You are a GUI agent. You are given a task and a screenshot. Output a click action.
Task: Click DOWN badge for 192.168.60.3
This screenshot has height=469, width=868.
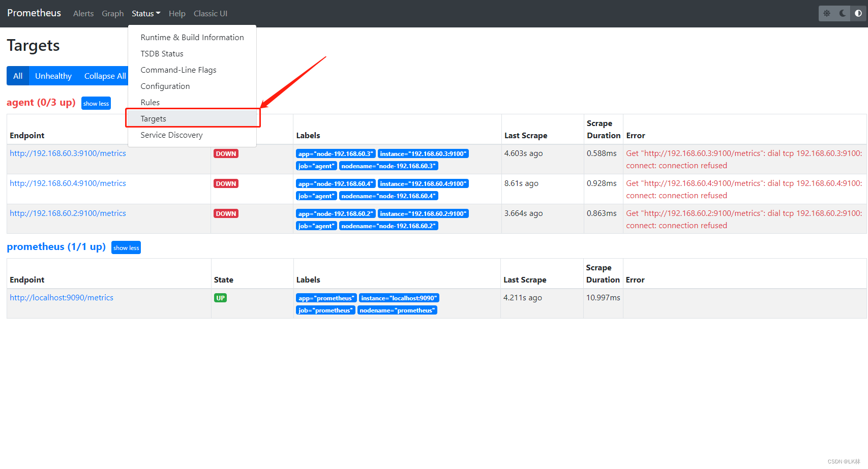pyautogui.click(x=226, y=154)
